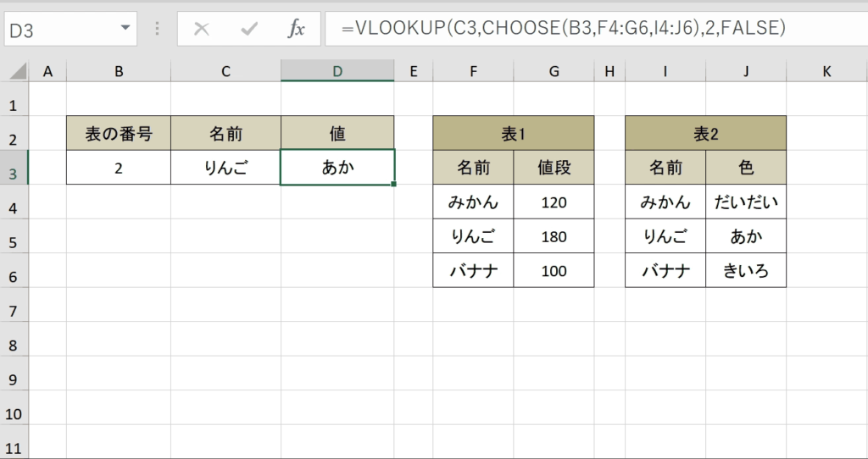Click the 表の番号 header cell

[x=119, y=133]
